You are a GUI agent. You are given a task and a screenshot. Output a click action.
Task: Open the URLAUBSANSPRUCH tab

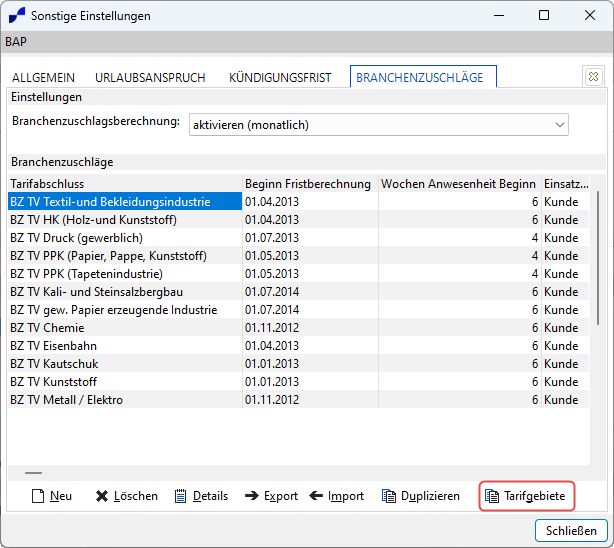[150, 78]
